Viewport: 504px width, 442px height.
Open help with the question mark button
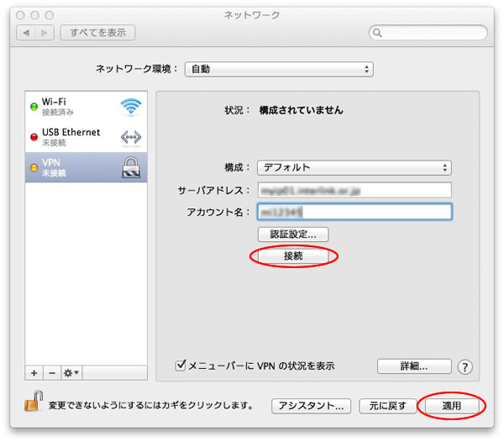[x=465, y=366]
